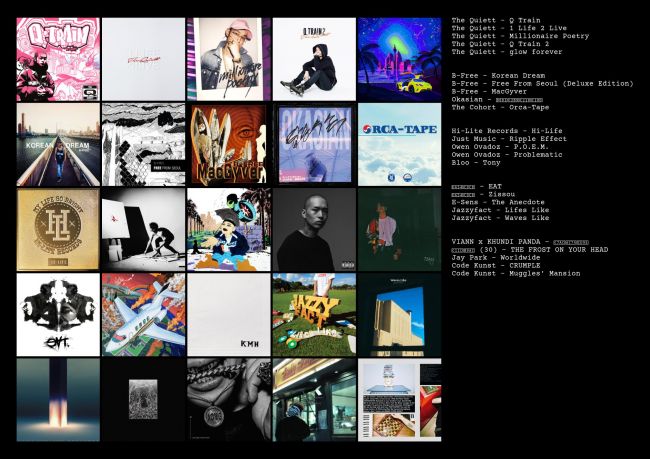Click the list line ending in 'Zissou'
The height and width of the screenshot is (459, 650).
pos(483,194)
